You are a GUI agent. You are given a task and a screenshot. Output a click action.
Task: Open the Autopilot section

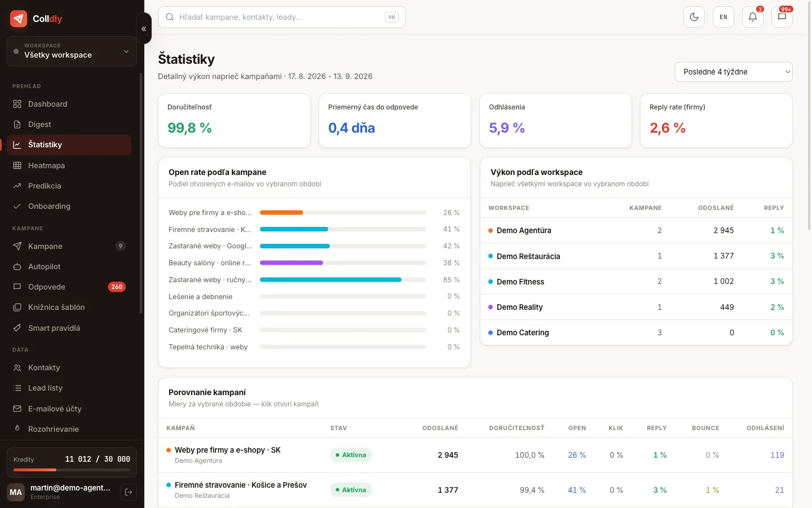69,266
